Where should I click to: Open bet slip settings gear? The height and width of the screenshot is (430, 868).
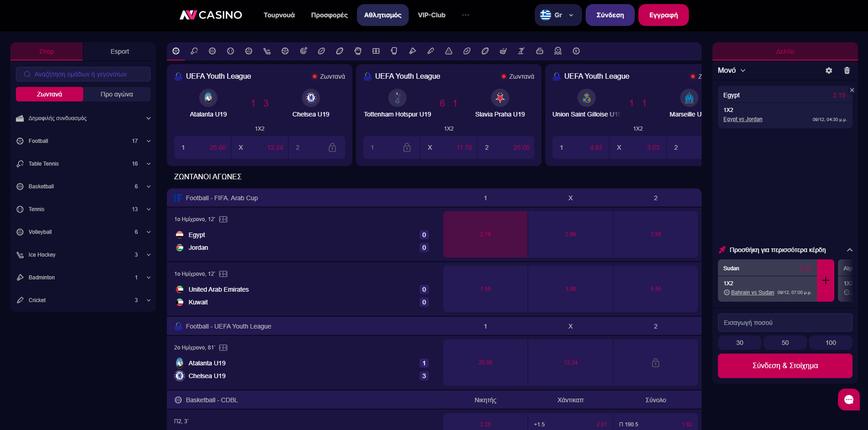coord(829,71)
